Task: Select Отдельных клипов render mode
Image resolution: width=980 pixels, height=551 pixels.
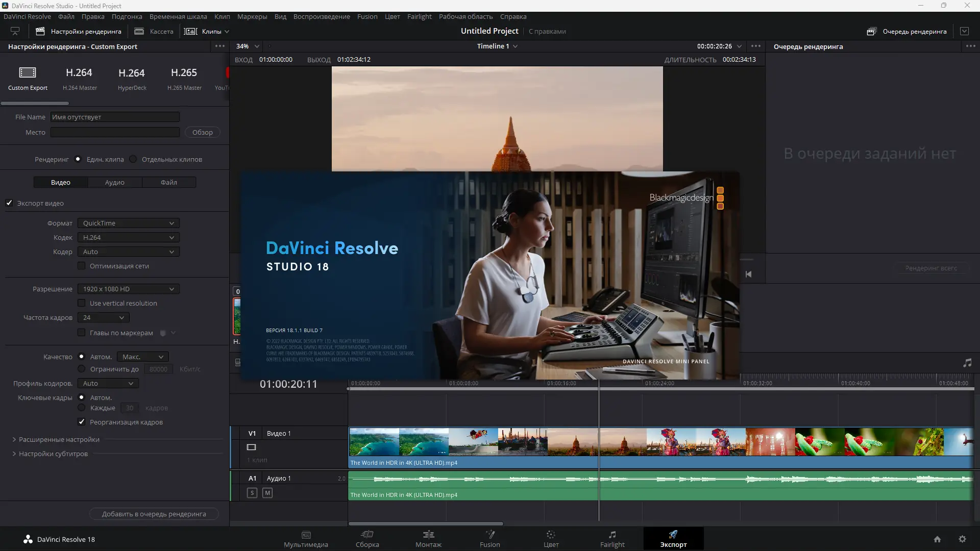Action: pyautogui.click(x=133, y=159)
